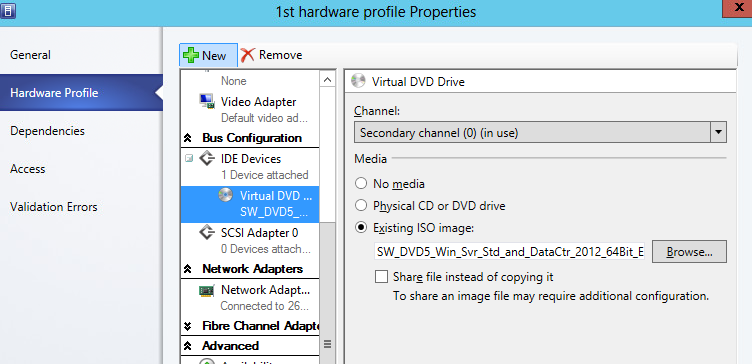Click the disc icon beside Virtual DVD Drive header
This screenshot has width=752, height=364.
(358, 81)
